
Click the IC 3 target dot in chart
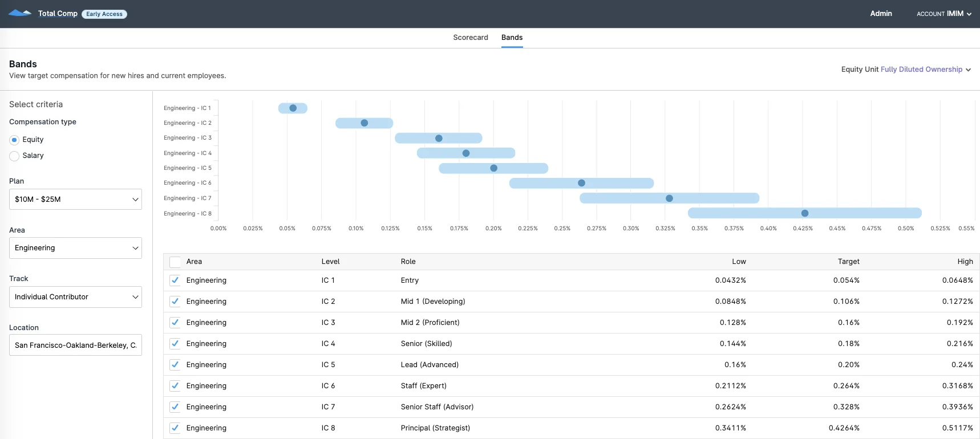(439, 138)
